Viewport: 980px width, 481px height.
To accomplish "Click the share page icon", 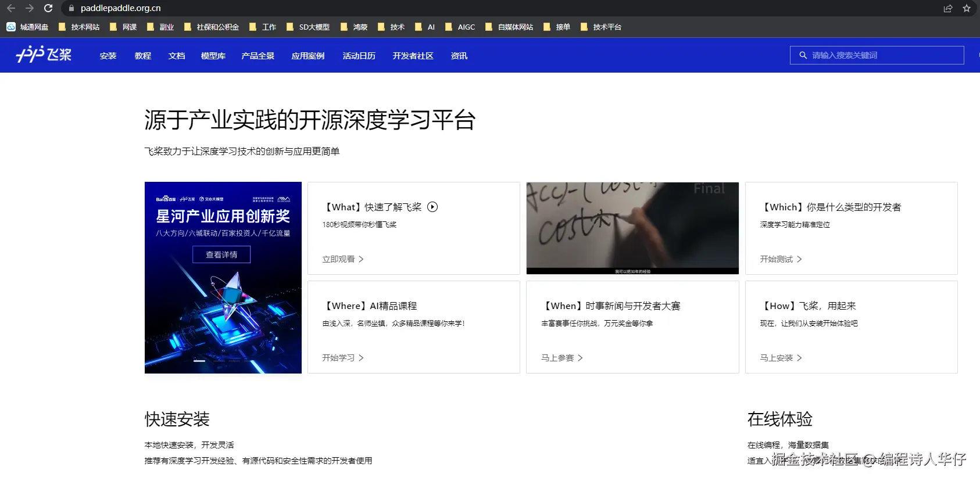I will [948, 8].
